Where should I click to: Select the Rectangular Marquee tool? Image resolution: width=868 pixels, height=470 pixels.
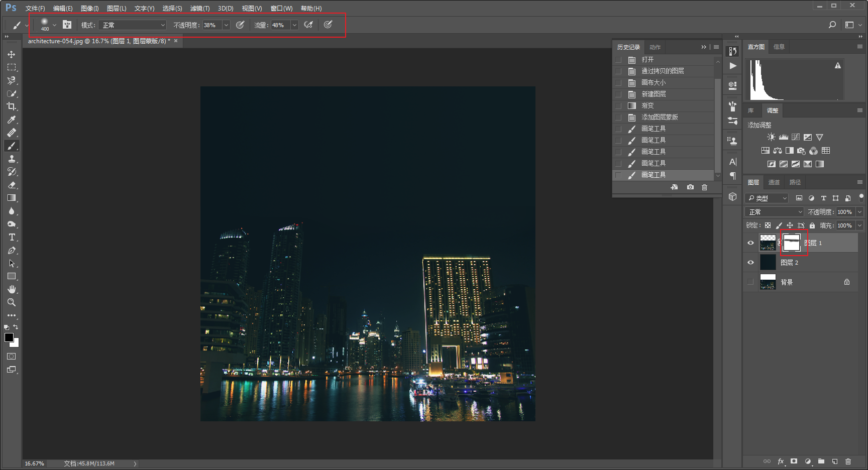click(x=12, y=67)
